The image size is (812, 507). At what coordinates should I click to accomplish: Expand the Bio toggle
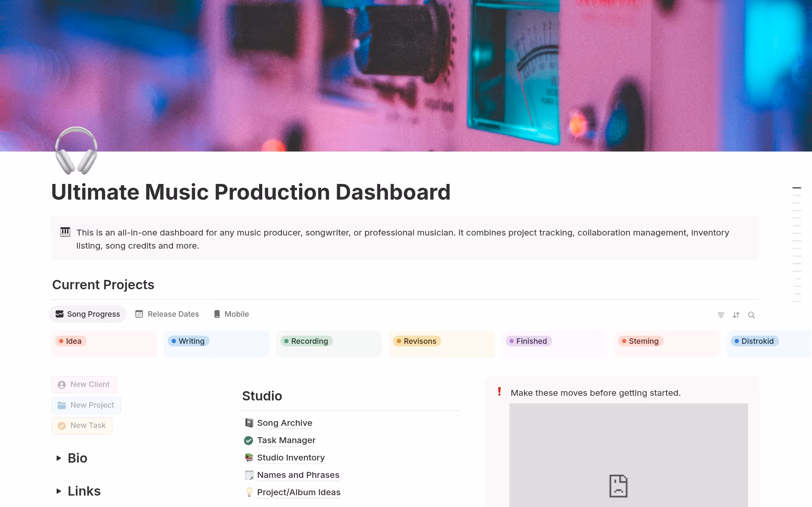click(59, 458)
